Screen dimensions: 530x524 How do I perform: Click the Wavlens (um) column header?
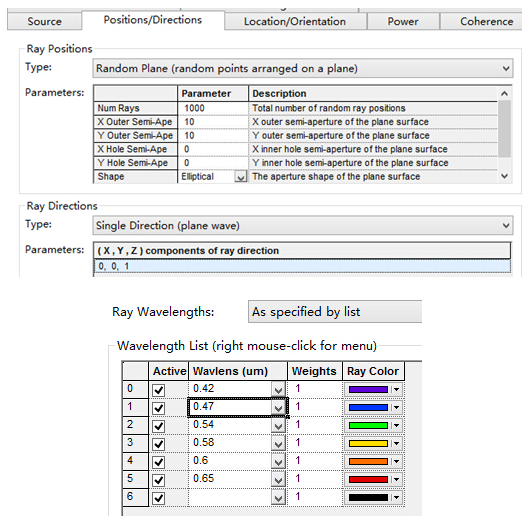(238, 371)
